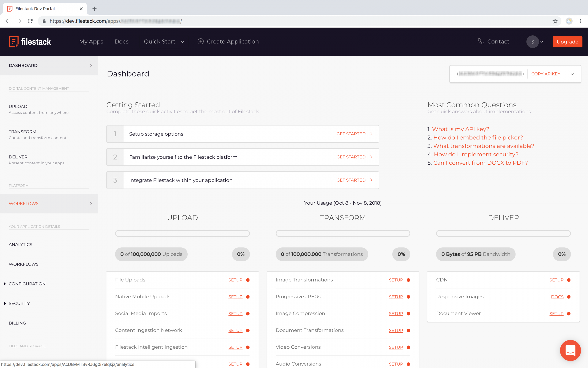This screenshot has width=588, height=368.
Task: Click '0 of 100,000,000 Uploads' badge
Action: pyautogui.click(x=151, y=254)
